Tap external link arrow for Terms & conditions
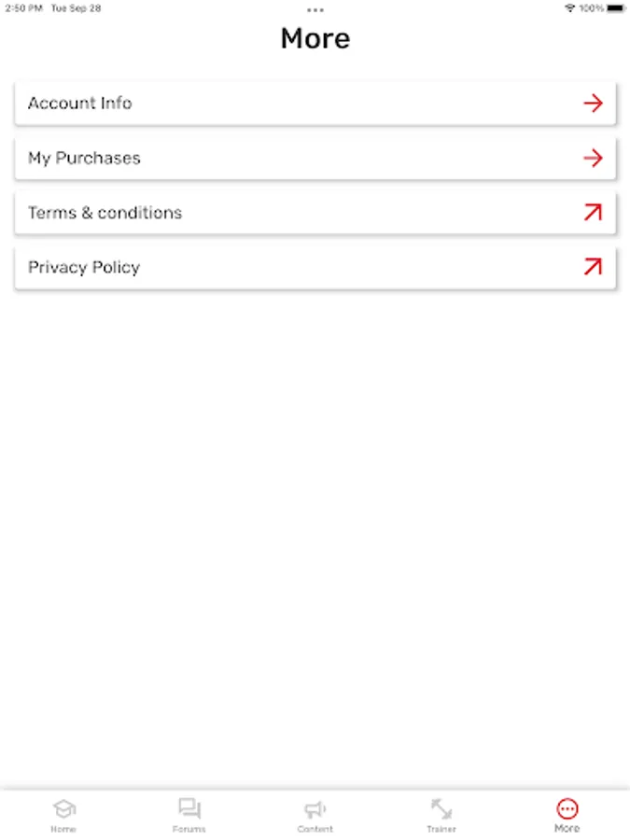630x840 pixels. [x=593, y=212]
